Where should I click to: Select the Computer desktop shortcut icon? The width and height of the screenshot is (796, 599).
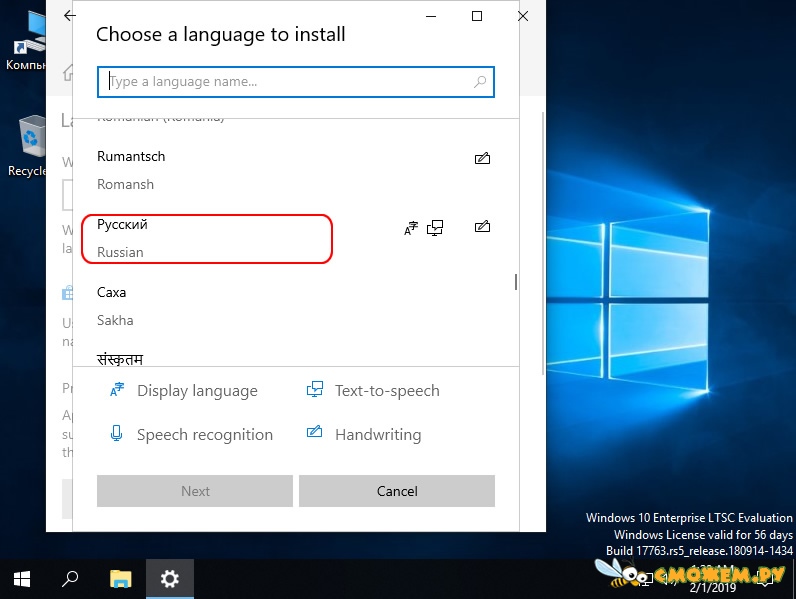coord(28,41)
